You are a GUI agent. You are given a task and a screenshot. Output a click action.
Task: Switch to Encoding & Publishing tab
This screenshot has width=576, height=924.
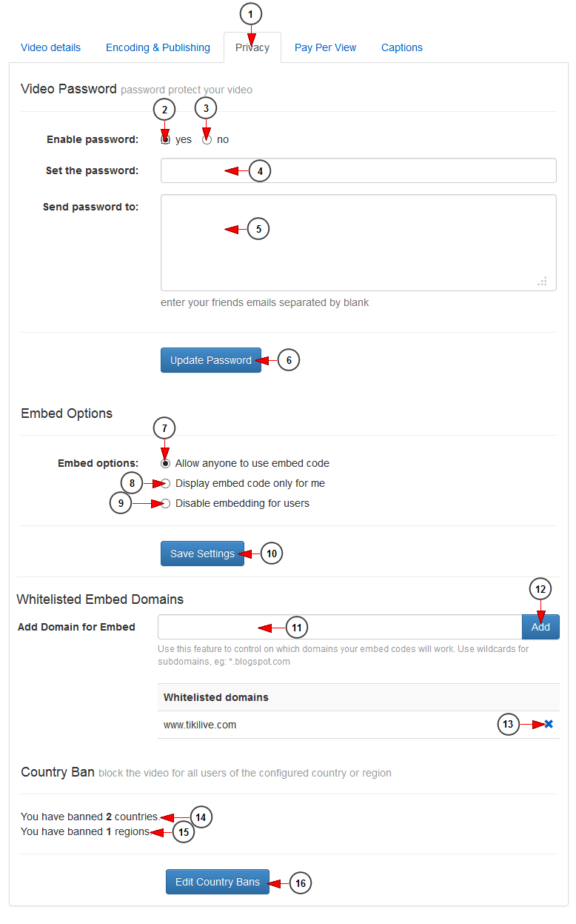[x=158, y=47]
